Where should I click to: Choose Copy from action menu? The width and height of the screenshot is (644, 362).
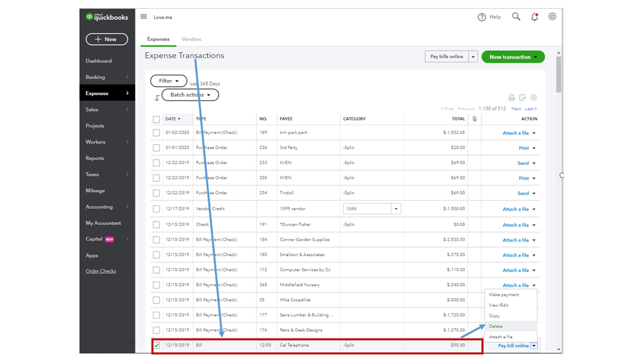tap(511, 316)
